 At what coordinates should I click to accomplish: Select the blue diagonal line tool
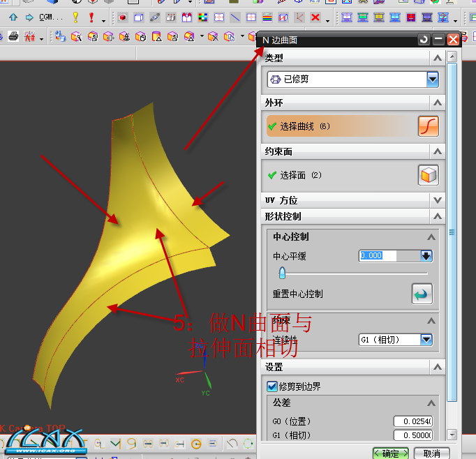point(235,17)
